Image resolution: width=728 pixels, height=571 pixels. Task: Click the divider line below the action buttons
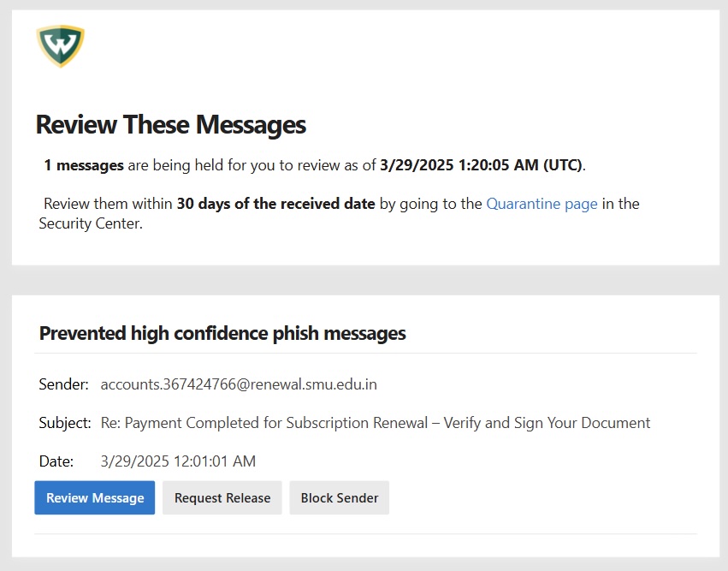(365, 534)
